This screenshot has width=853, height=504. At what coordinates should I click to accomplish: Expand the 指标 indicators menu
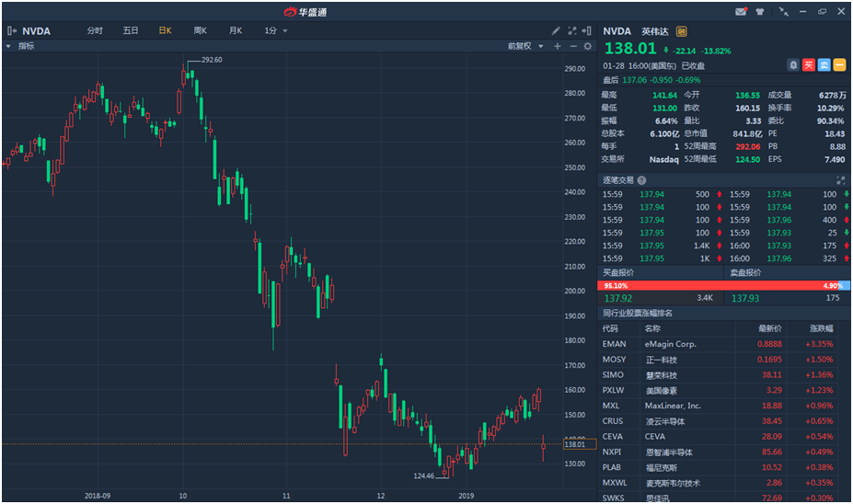(22, 46)
